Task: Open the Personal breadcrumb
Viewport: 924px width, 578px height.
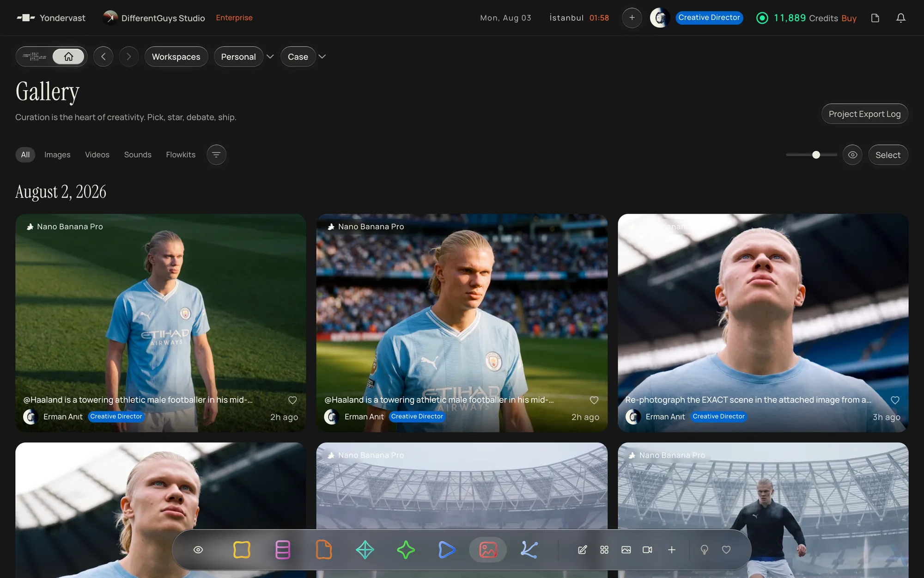Action: click(x=238, y=56)
